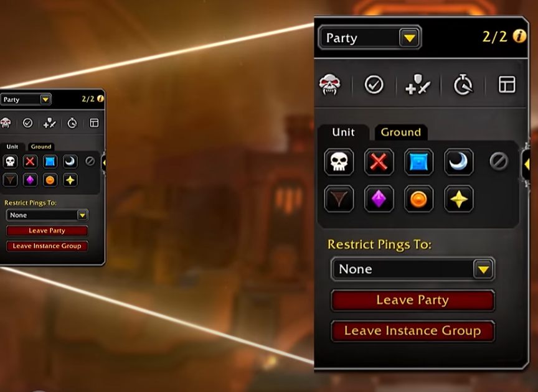The width and height of the screenshot is (538, 392).
Task: Start countdown with large stopwatch icon
Action: coord(463,85)
